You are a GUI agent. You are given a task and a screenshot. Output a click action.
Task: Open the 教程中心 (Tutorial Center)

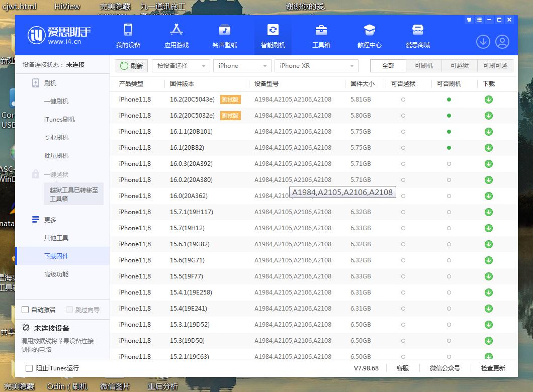pos(369,35)
